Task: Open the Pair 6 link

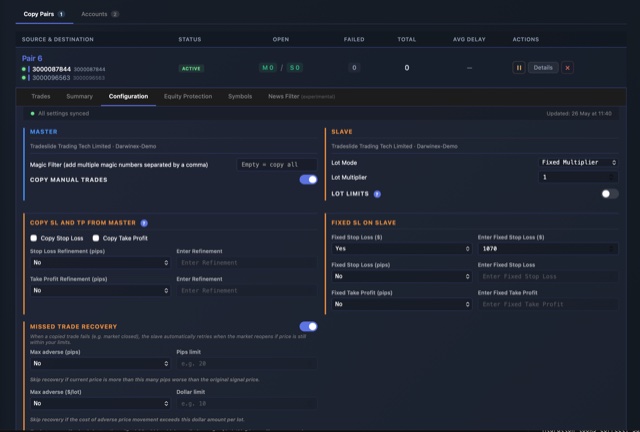Action: [x=32, y=58]
